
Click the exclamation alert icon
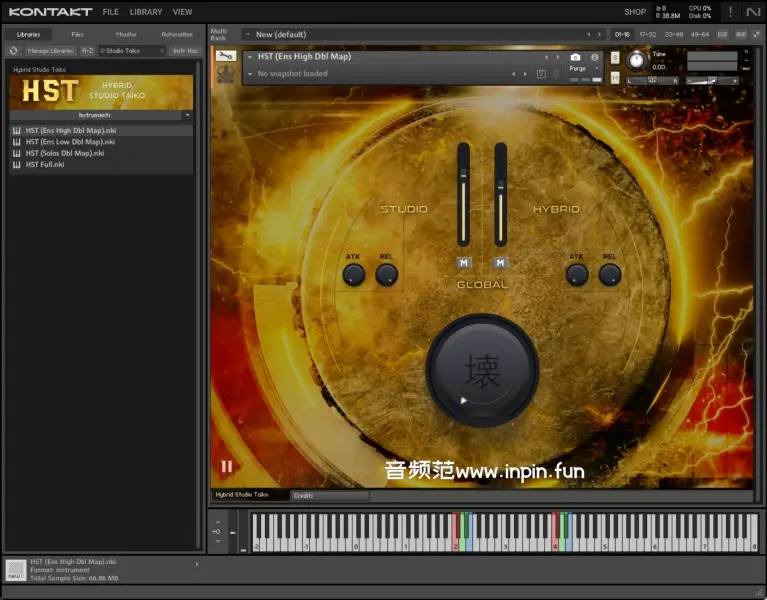[730, 12]
